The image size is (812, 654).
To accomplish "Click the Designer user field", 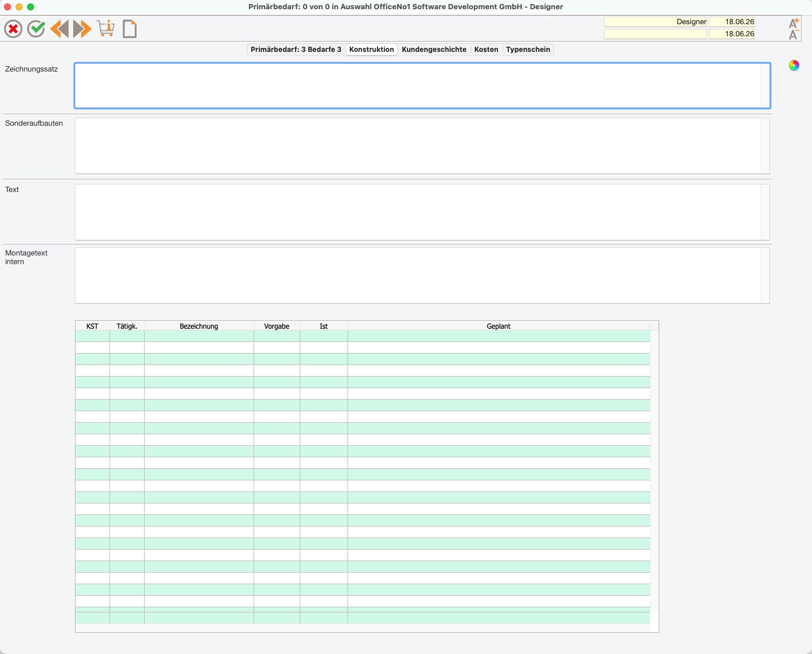I will [655, 22].
